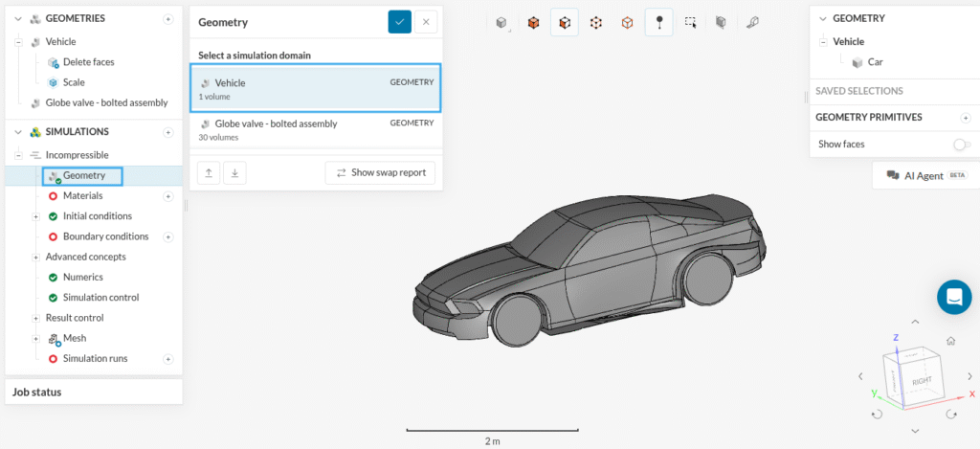The image size is (980, 449).
Task: Open the AI Agent beta button
Action: coord(923,176)
